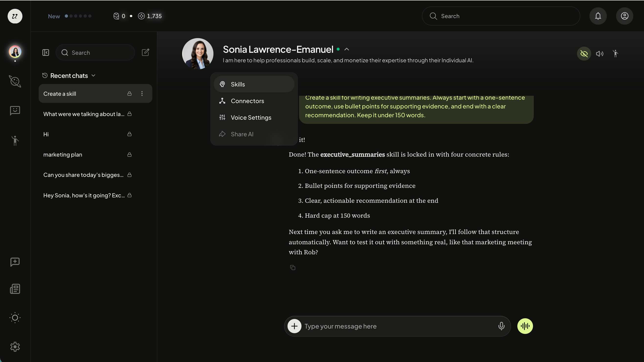Open the smiley chat icon in sidebar
The height and width of the screenshot is (362, 644).
coord(15,110)
